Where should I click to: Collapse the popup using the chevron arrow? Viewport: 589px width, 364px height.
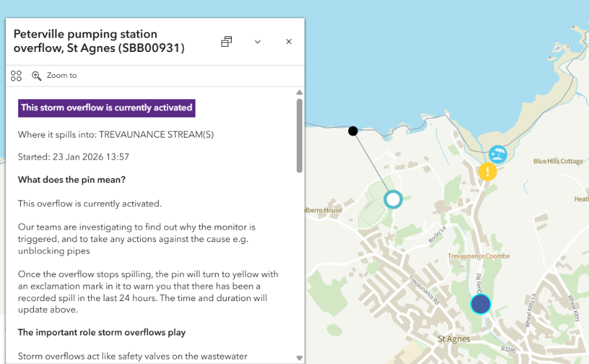pyautogui.click(x=258, y=42)
